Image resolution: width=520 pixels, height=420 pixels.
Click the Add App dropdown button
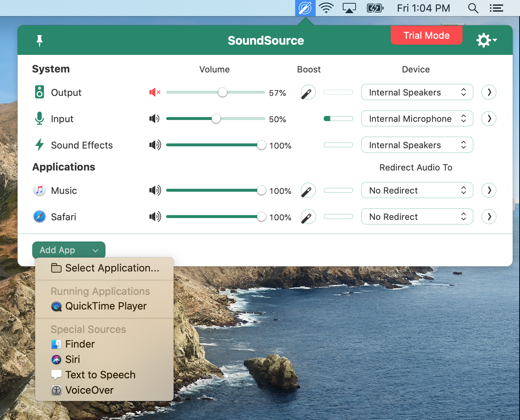(69, 250)
